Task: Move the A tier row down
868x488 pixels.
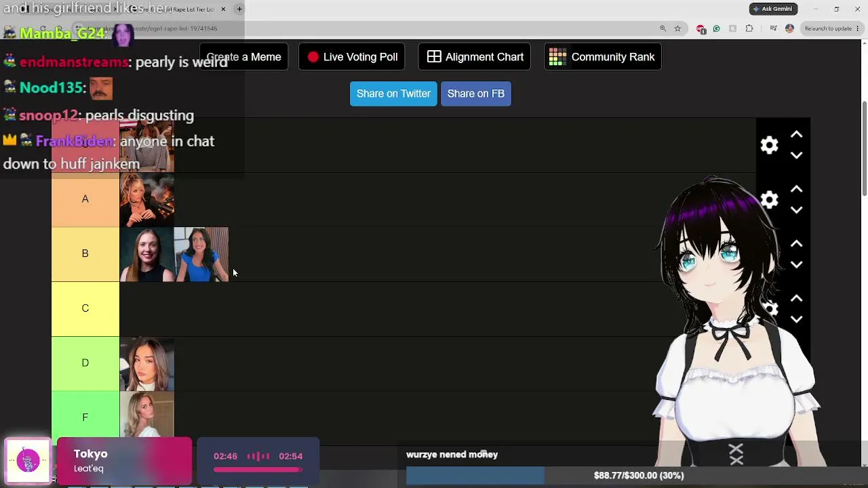Action: click(x=796, y=210)
